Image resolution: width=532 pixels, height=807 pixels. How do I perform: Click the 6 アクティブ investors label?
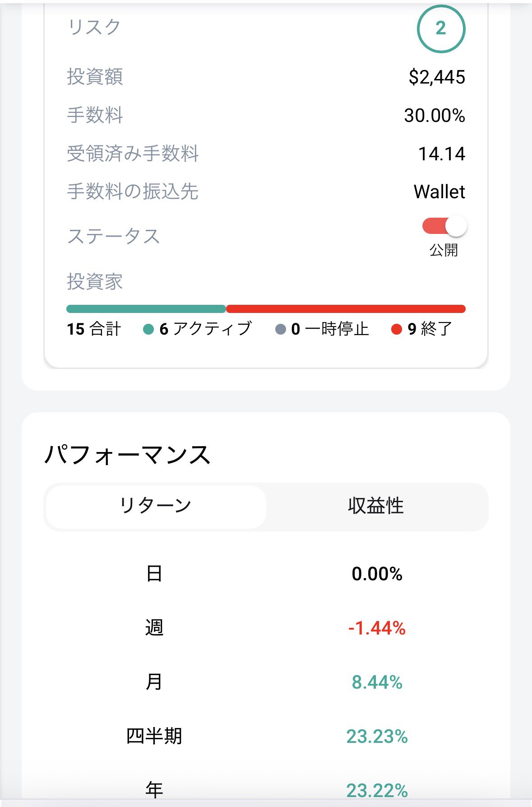point(206,329)
